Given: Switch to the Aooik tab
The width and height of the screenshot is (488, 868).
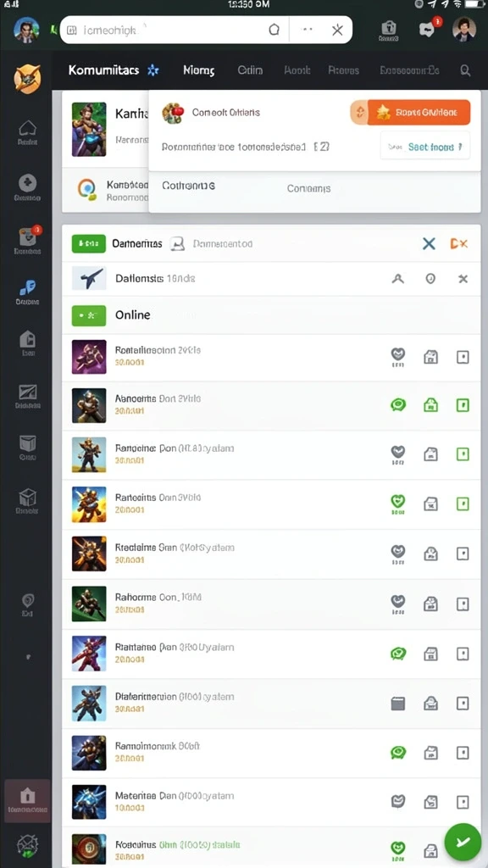Looking at the screenshot, I should (297, 70).
